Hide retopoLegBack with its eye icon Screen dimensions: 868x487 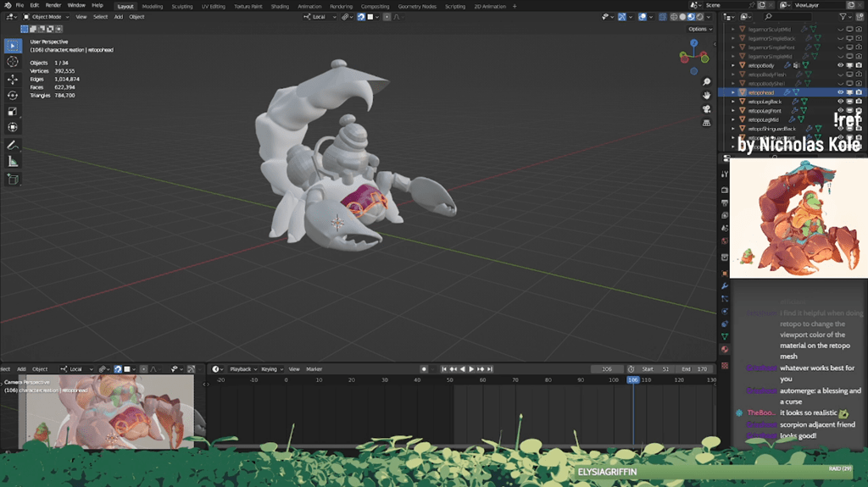pos(840,102)
